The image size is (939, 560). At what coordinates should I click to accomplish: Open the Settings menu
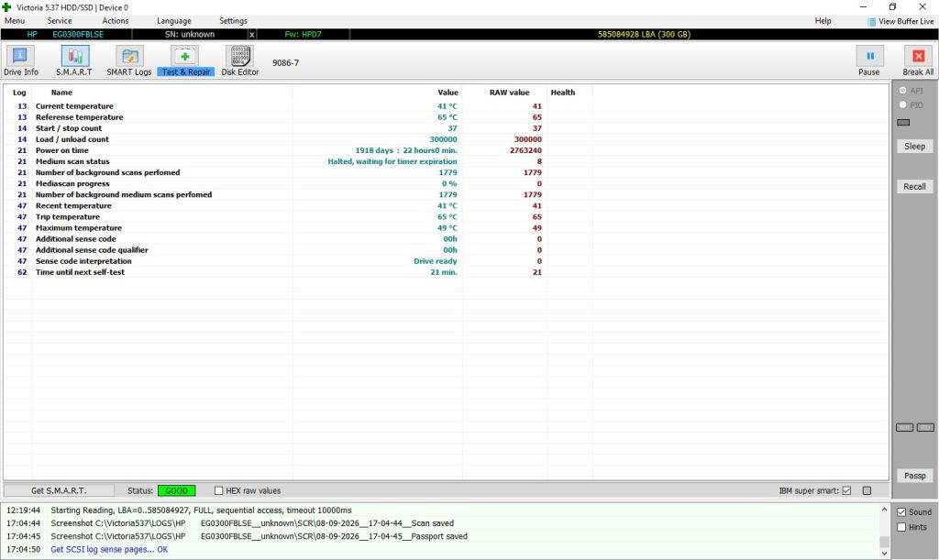233,21
